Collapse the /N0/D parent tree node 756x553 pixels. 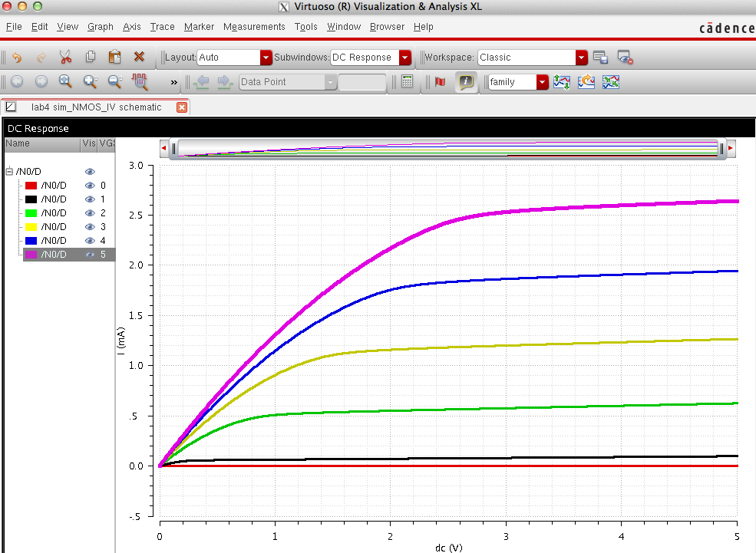point(9,172)
